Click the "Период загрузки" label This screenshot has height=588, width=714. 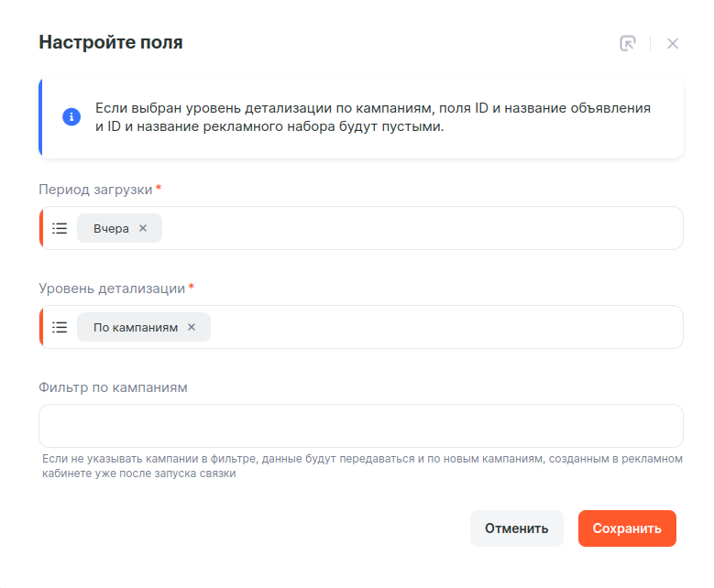coord(95,190)
